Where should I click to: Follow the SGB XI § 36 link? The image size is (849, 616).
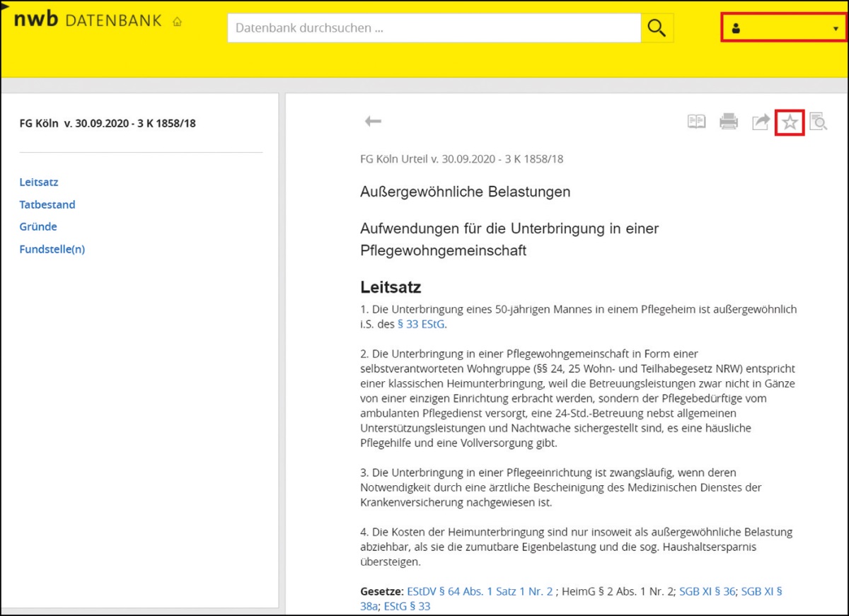(707, 591)
